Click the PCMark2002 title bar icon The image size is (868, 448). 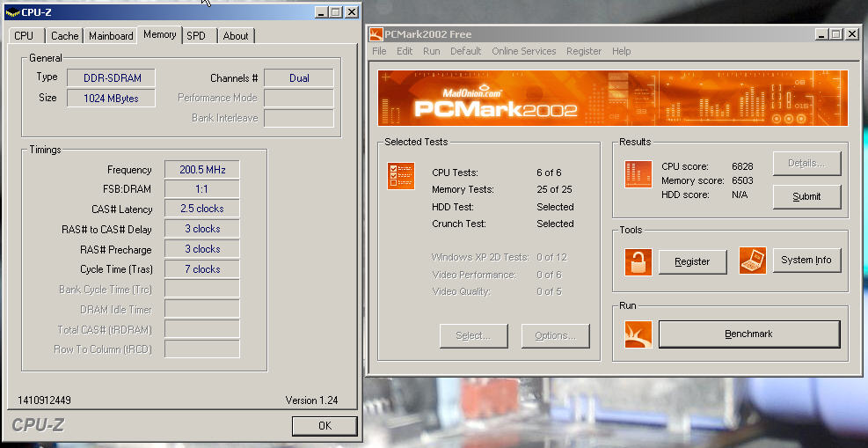coord(376,34)
